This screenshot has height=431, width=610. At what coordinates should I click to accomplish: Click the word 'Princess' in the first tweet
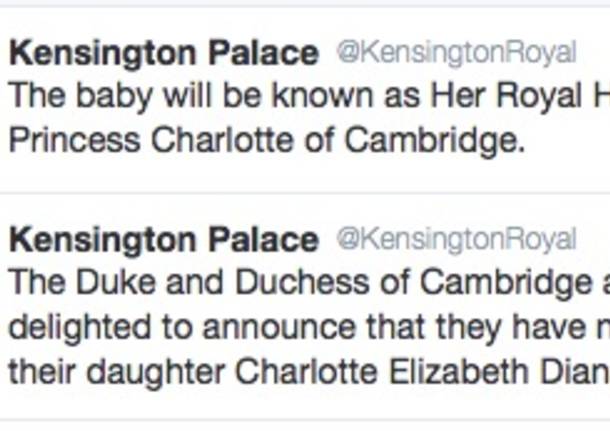(x=74, y=140)
